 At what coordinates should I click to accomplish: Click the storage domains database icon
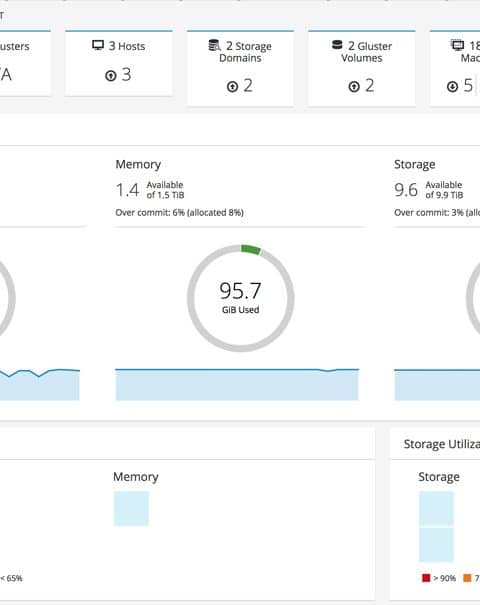coord(214,45)
